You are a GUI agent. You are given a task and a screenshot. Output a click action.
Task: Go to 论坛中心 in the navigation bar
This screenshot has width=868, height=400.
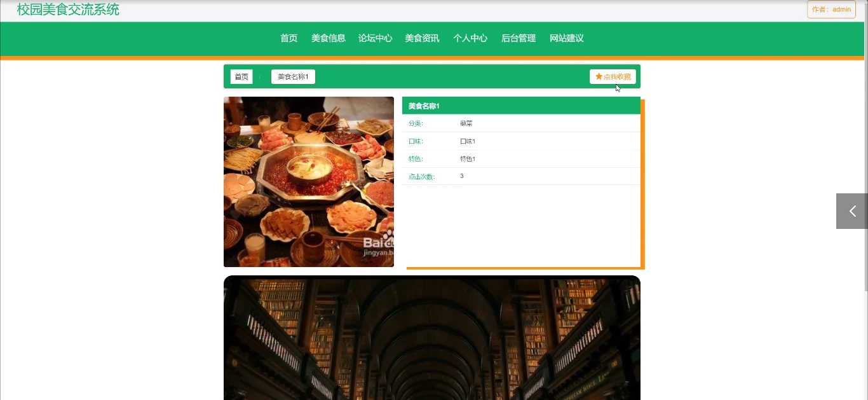[x=376, y=38]
